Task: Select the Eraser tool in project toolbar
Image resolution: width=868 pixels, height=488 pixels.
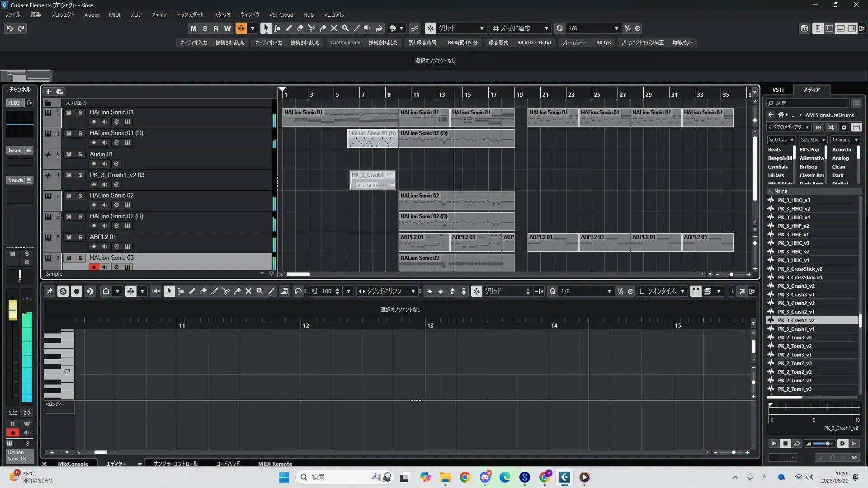Action: pyautogui.click(x=300, y=28)
